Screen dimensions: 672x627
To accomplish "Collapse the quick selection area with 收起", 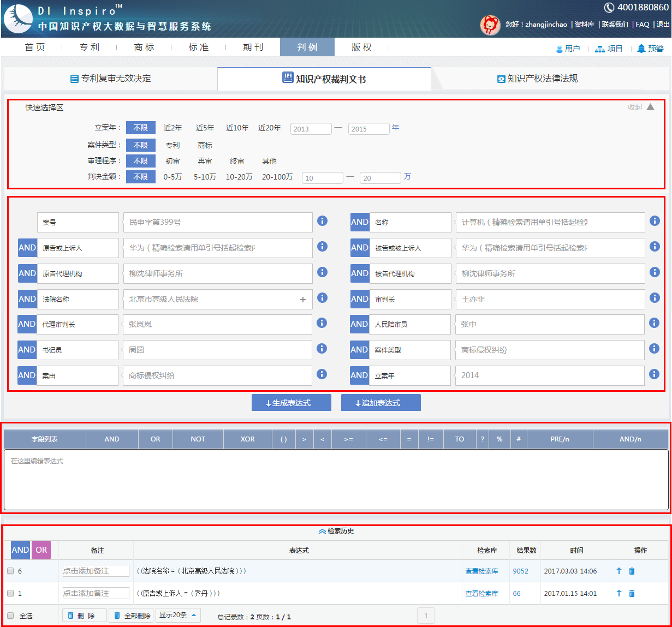I will coord(641,108).
